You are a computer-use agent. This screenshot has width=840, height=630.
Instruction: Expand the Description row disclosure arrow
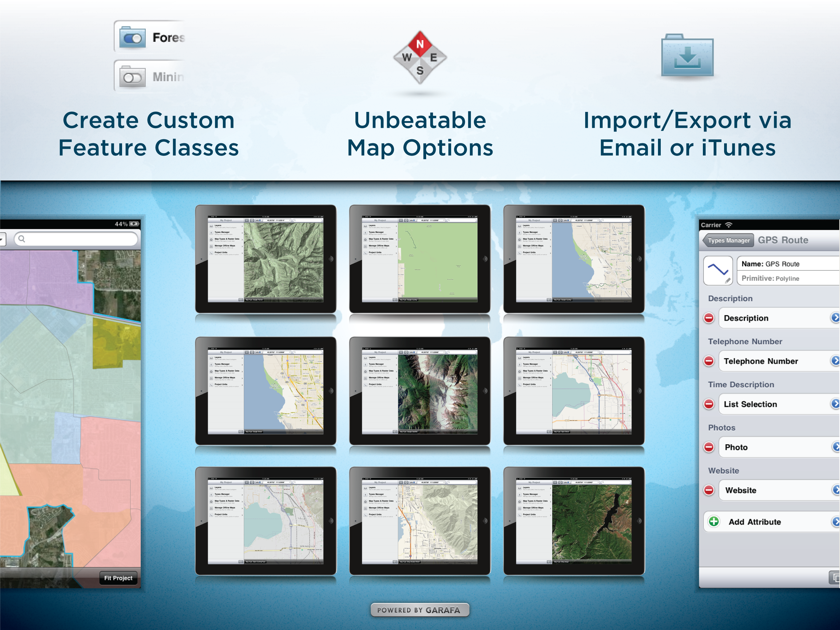click(835, 318)
